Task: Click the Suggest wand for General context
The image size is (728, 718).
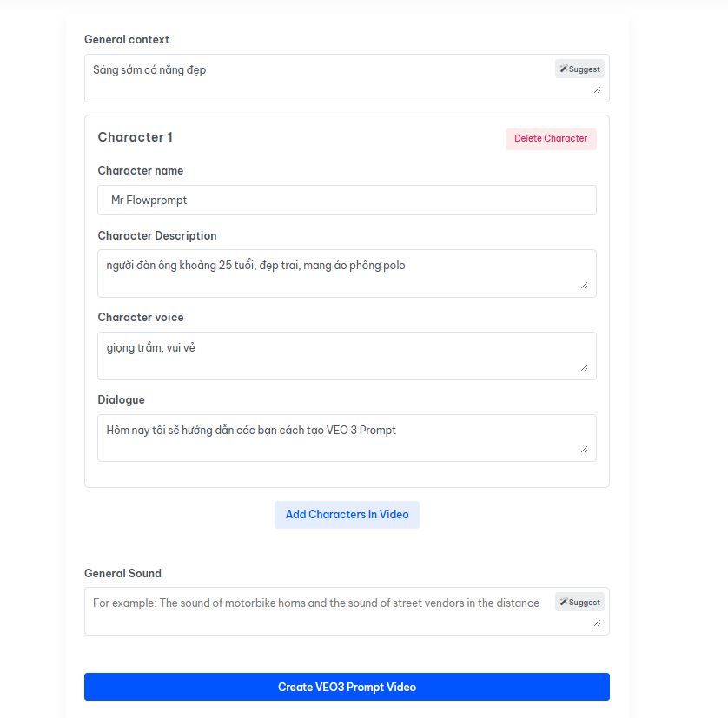Action: (579, 69)
